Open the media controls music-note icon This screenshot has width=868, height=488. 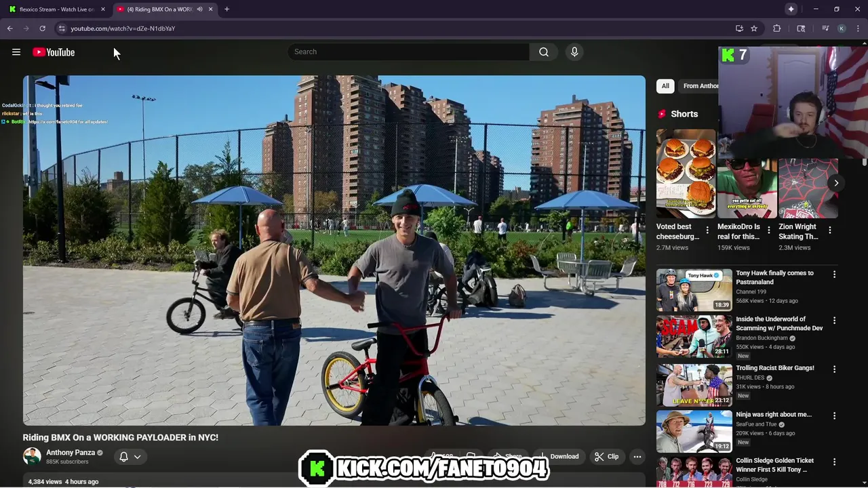[x=825, y=28]
